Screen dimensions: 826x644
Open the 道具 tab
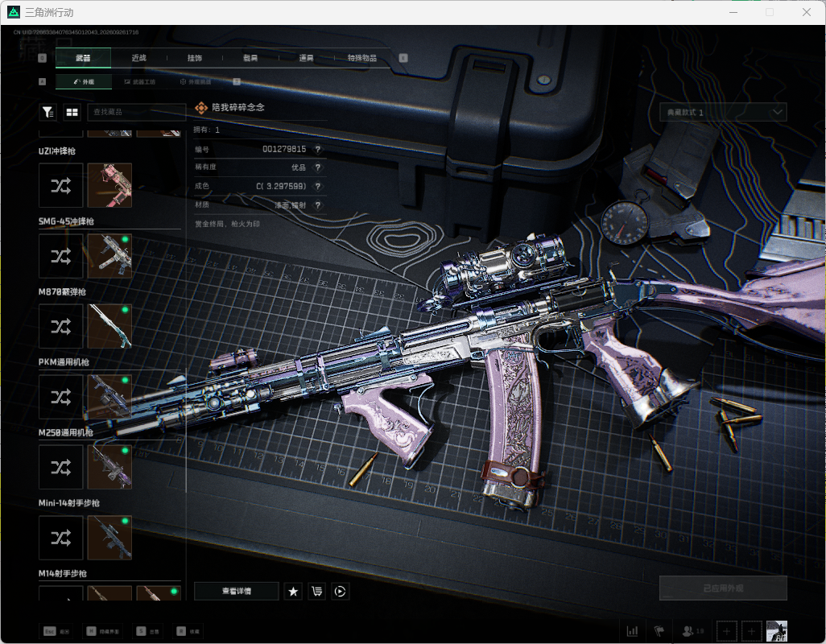tap(307, 58)
